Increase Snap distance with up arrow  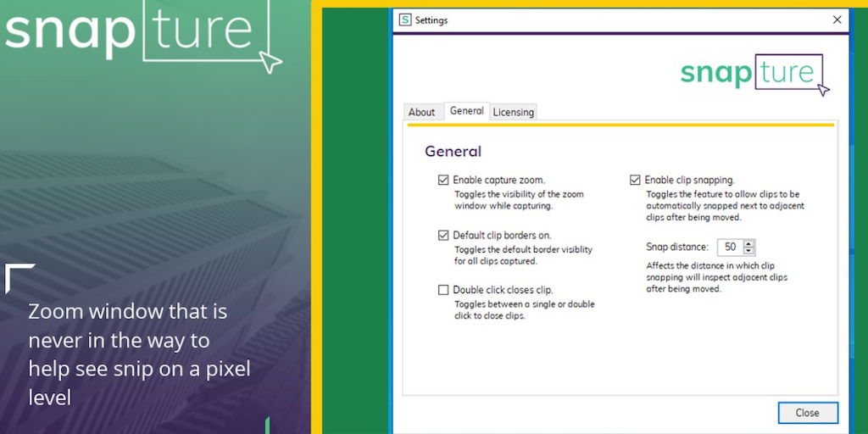[749, 243]
